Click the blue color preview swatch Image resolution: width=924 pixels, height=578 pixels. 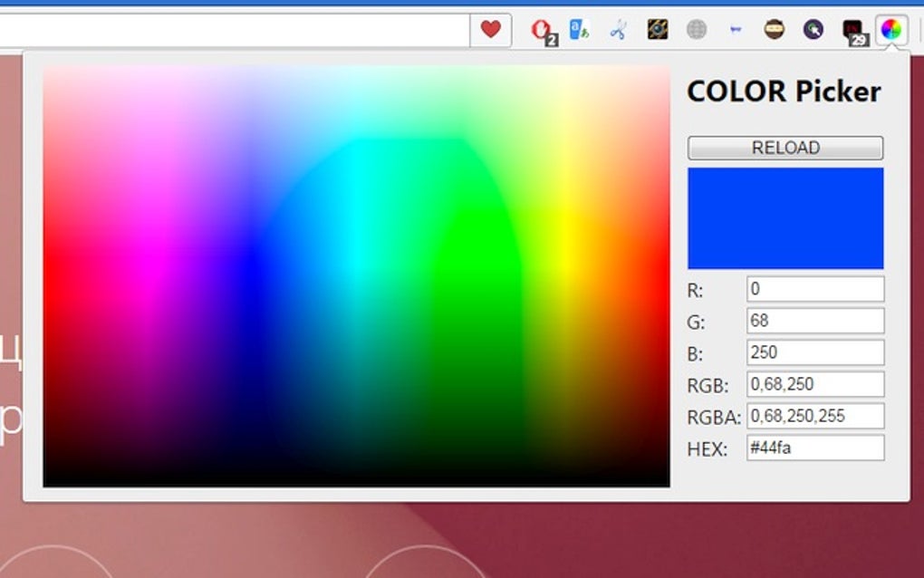click(784, 218)
